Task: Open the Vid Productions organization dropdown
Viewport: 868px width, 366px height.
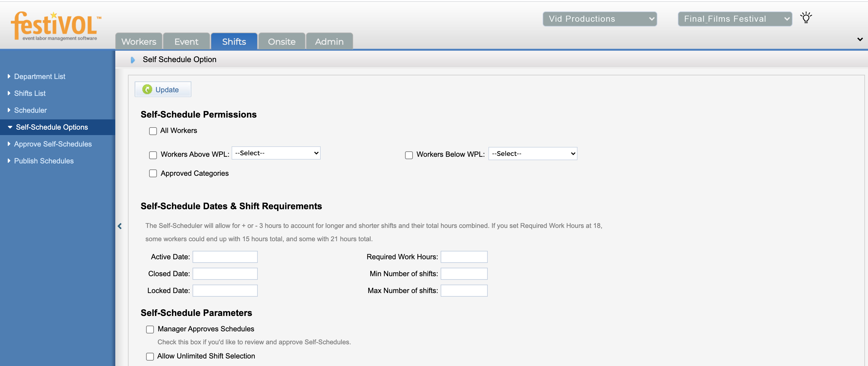Action: tap(599, 19)
